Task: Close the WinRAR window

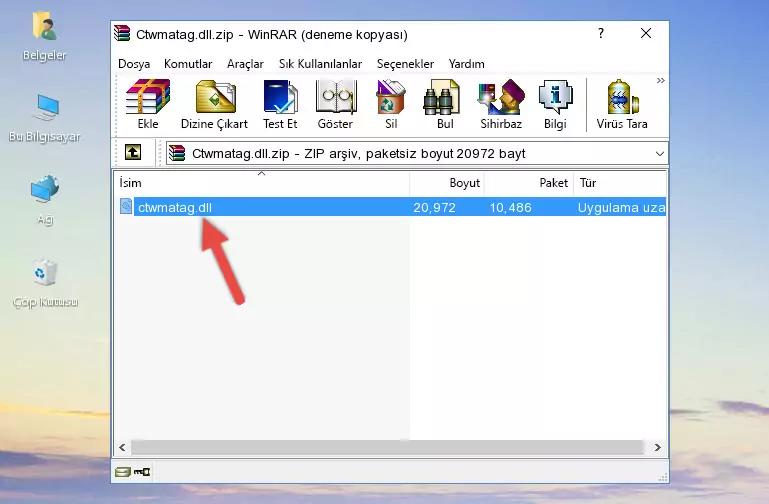Action: pos(646,33)
